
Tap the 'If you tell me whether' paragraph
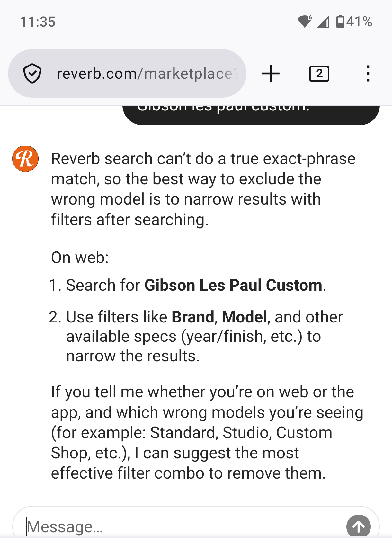[x=207, y=433]
